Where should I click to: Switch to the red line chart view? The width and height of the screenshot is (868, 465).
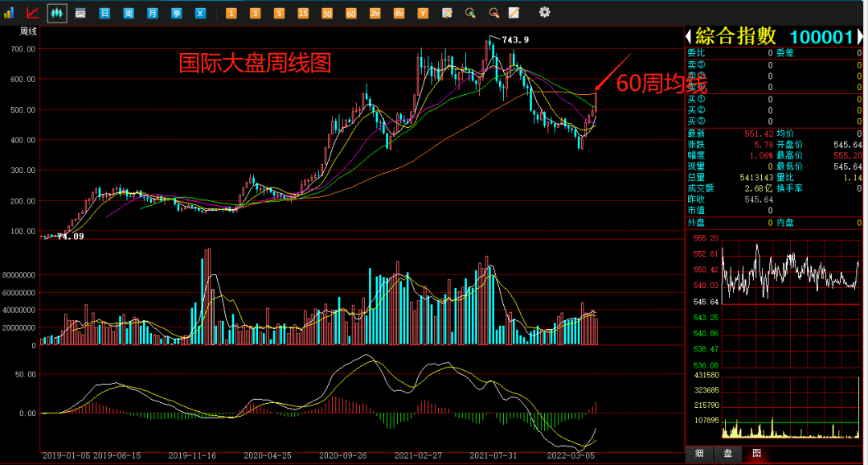coord(33,12)
